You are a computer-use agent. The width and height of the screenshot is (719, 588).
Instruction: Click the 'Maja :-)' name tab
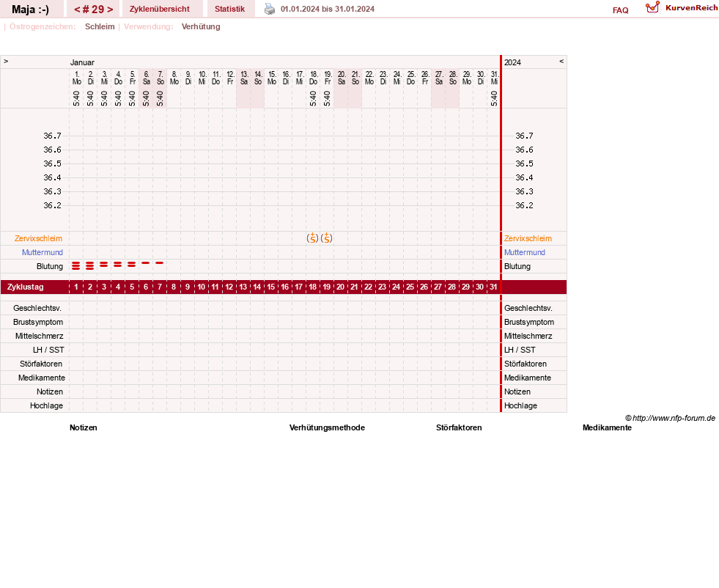point(30,10)
